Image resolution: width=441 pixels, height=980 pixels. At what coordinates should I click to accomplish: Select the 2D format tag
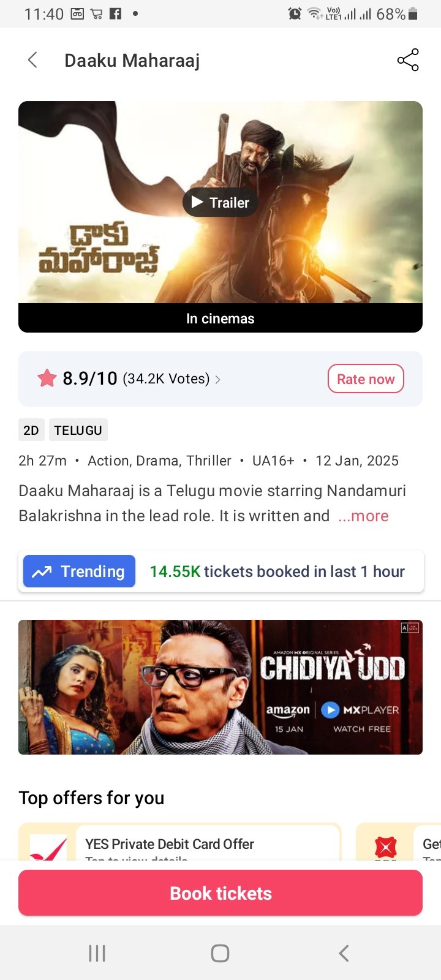pos(31,430)
